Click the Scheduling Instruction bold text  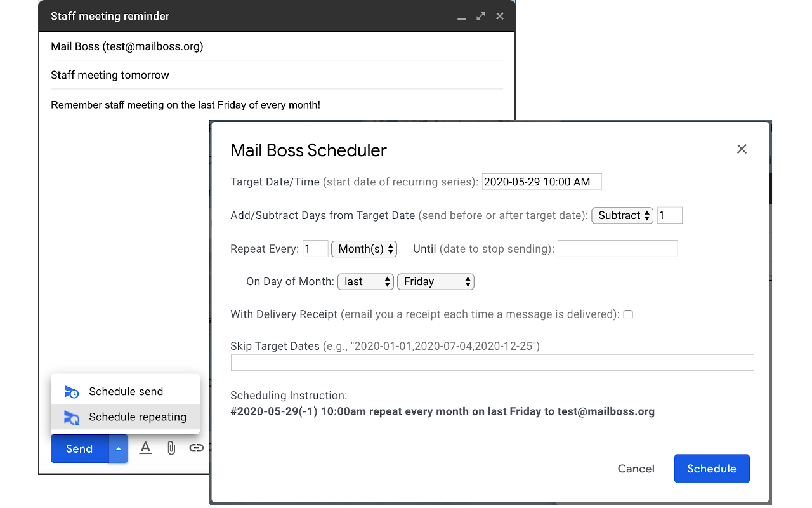coord(443,411)
